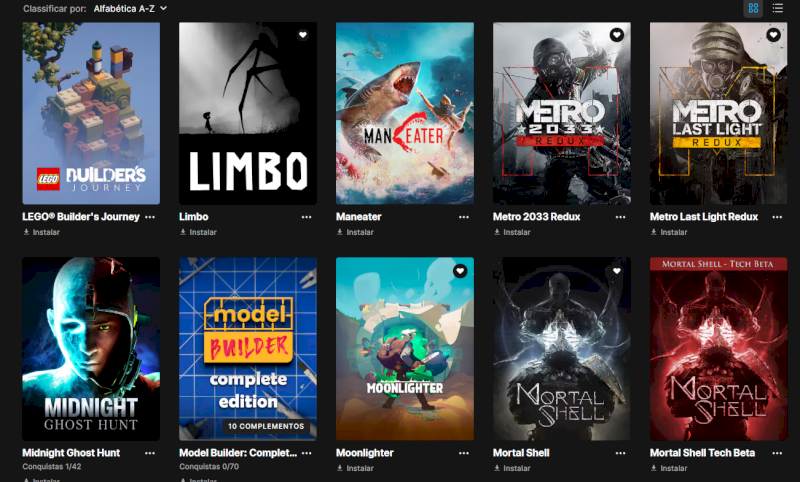800x482 pixels.
Task: Click heart icon on Mortal Shell cover
Action: tap(617, 271)
